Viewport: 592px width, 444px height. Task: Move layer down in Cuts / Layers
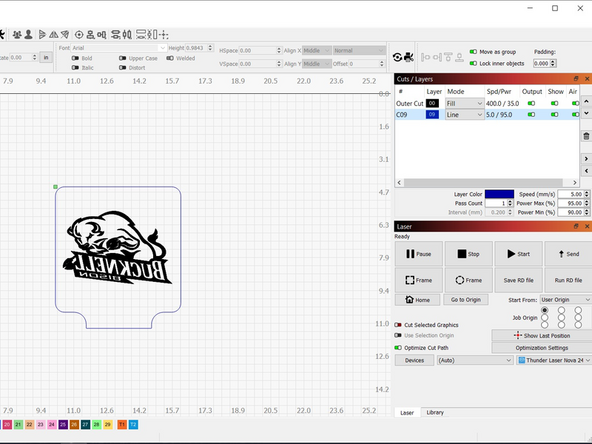click(586, 113)
